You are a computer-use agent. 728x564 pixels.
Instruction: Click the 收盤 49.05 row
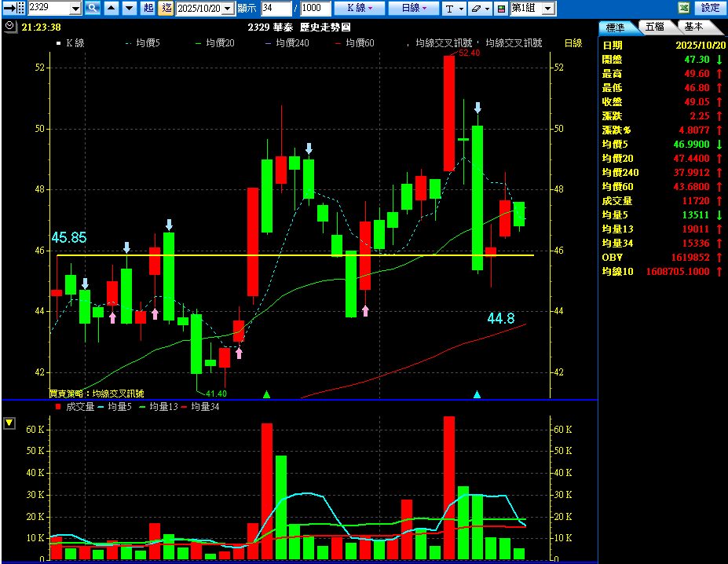click(663, 102)
